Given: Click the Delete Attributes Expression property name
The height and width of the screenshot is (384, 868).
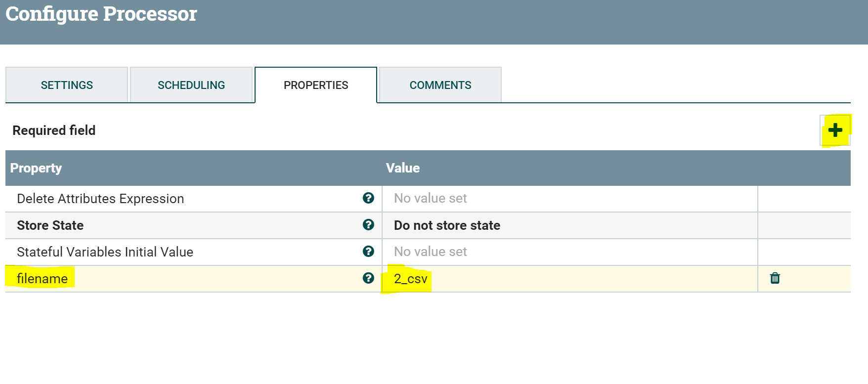Looking at the screenshot, I should tap(100, 199).
